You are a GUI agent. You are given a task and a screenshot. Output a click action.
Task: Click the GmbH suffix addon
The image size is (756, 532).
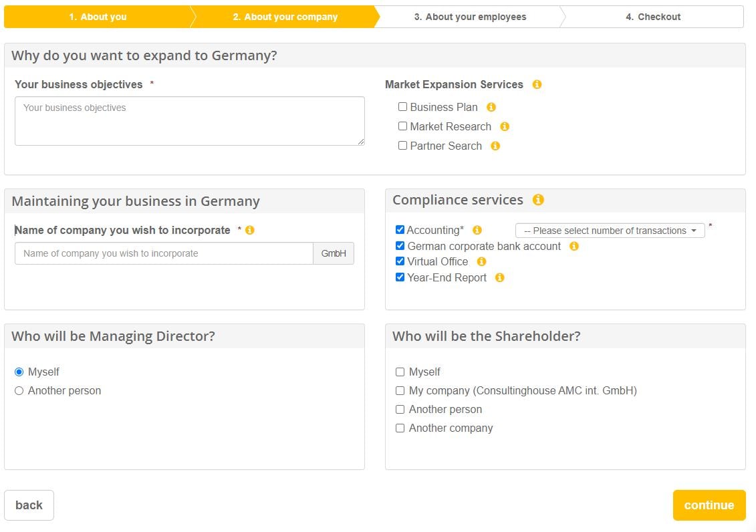(334, 253)
